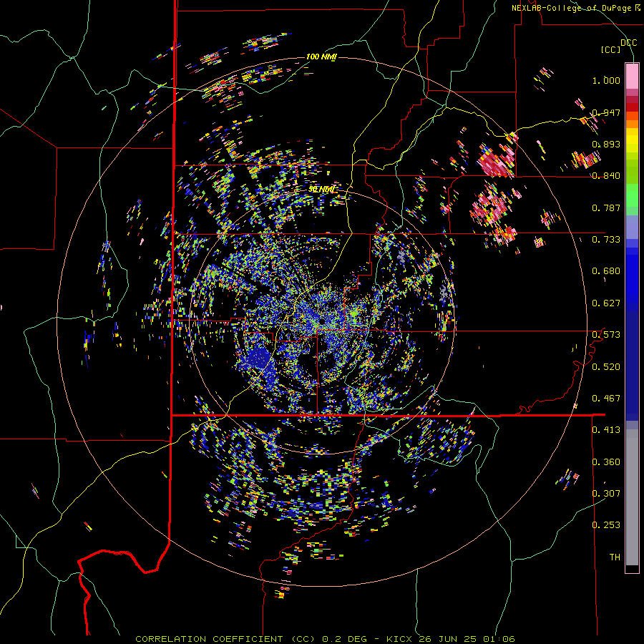This screenshot has width=644, height=644.
Task: Click the 1.000 scale value
Action: 606,80
